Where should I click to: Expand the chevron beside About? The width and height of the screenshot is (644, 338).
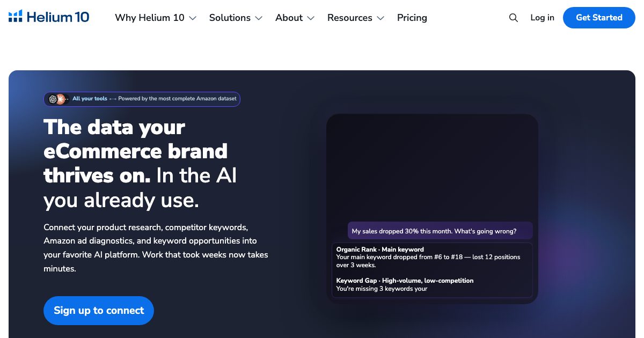(x=311, y=18)
